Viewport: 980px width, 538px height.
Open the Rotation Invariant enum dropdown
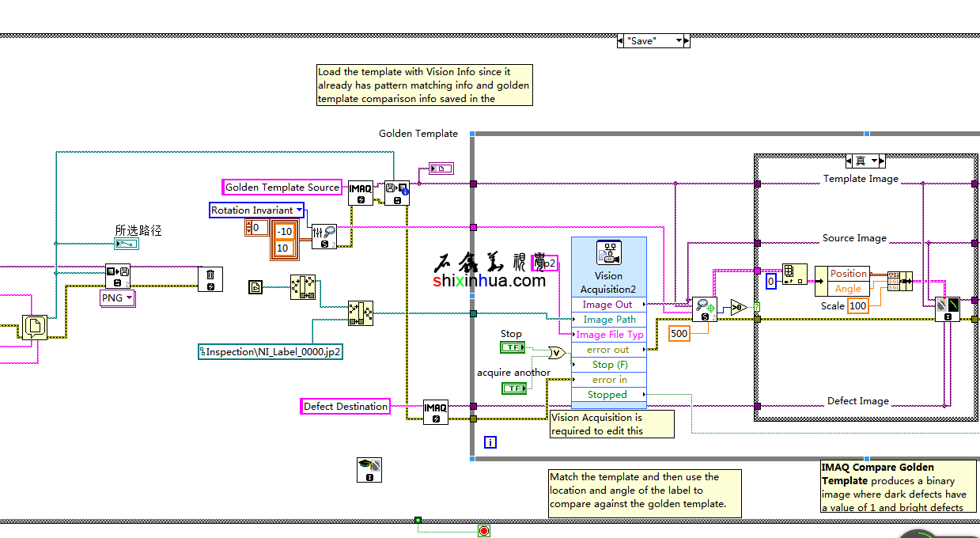tap(299, 210)
